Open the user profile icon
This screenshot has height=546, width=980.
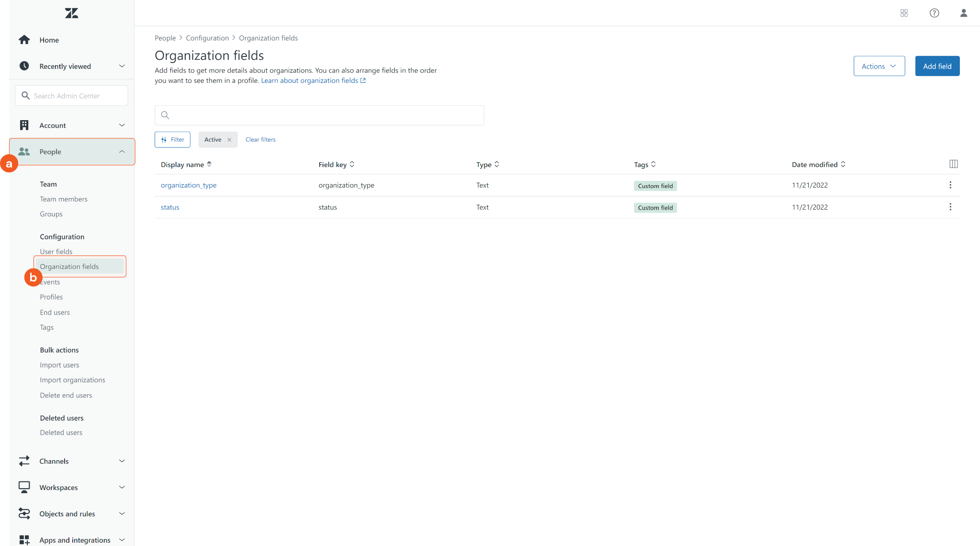[x=963, y=13]
